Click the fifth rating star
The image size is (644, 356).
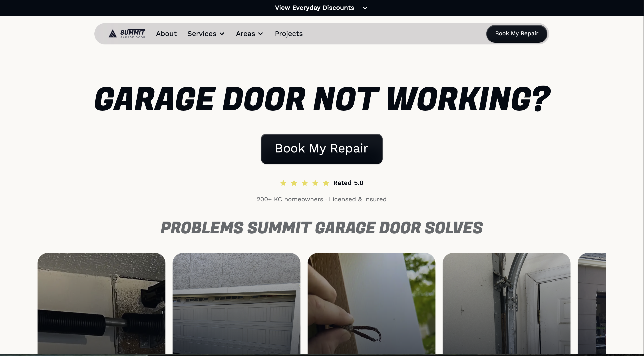(x=326, y=183)
